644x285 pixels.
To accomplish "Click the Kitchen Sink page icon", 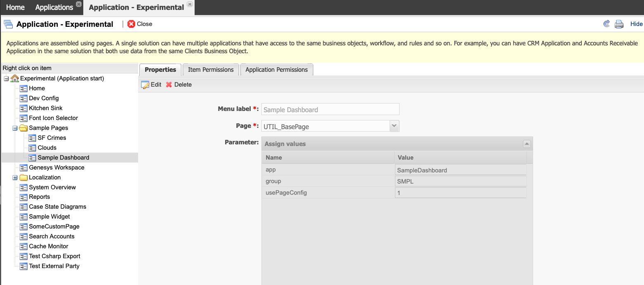I will coord(24,108).
